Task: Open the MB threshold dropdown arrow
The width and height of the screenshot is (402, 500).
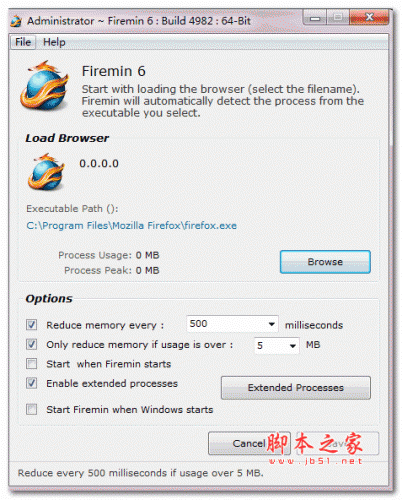Action: pyautogui.click(x=292, y=346)
